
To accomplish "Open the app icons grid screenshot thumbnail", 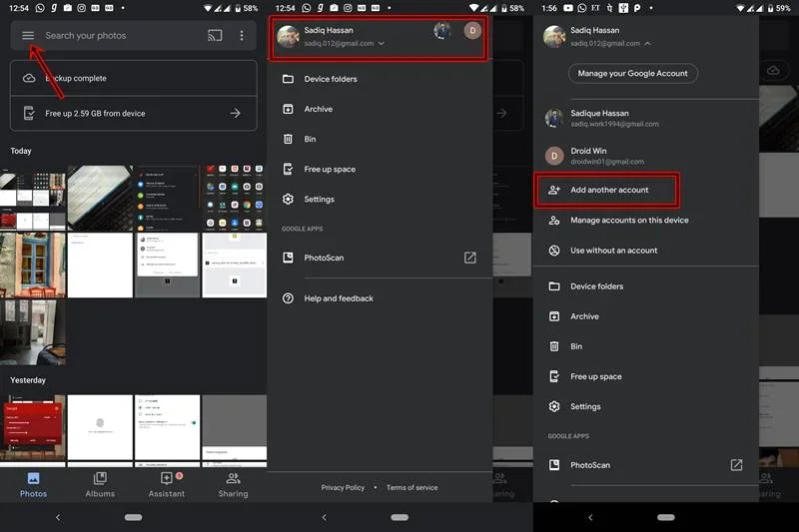I will point(235,198).
